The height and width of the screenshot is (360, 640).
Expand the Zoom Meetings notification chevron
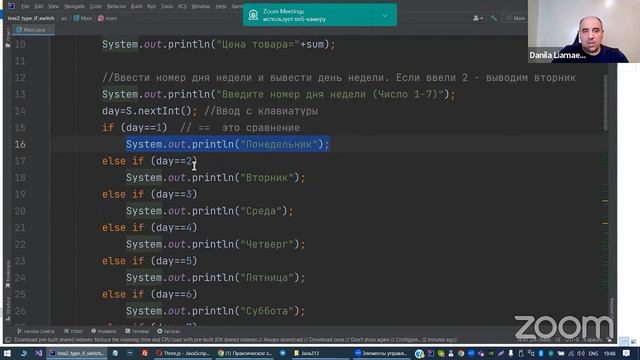pos(384,16)
